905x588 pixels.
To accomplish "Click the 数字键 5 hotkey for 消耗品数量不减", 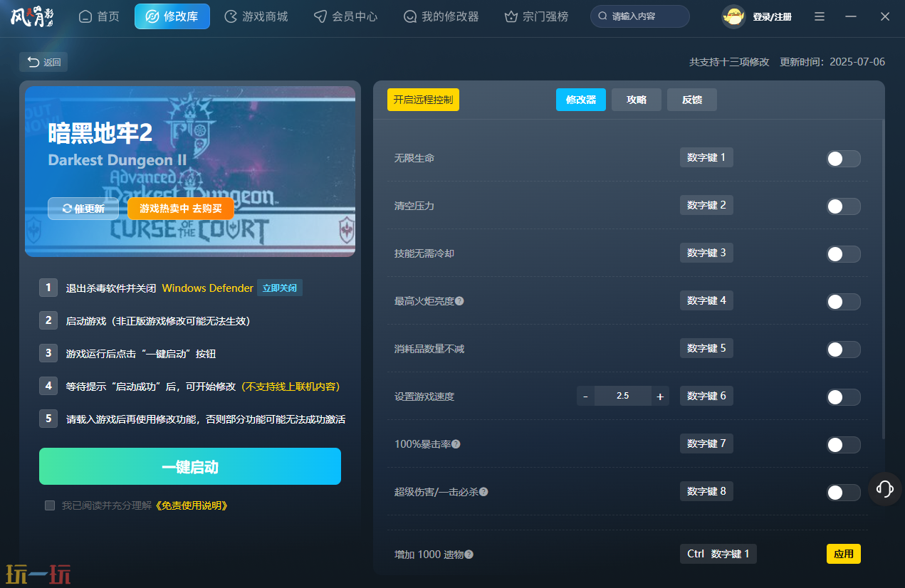I will tap(706, 348).
